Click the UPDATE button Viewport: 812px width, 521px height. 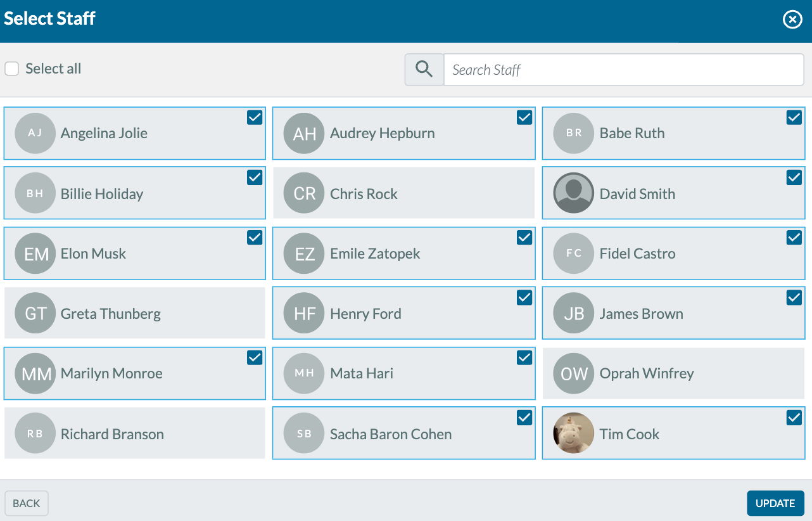point(775,503)
